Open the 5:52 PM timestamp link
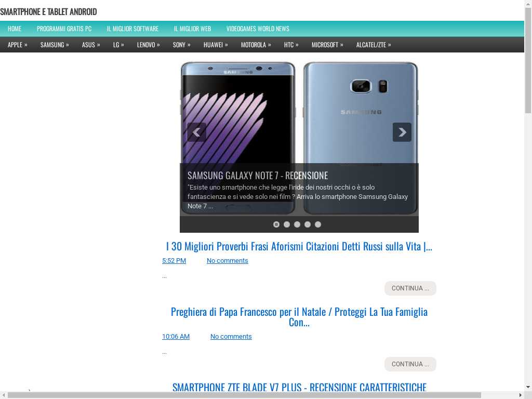 click(174, 261)
